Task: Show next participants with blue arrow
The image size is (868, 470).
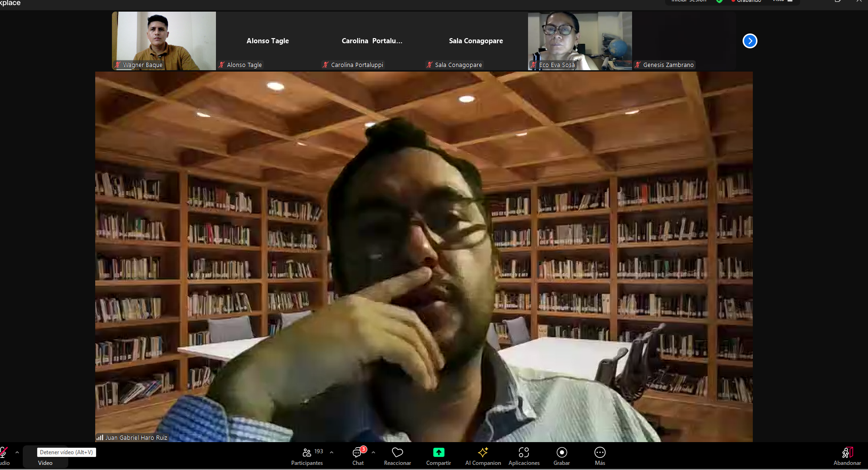Action: tap(750, 41)
